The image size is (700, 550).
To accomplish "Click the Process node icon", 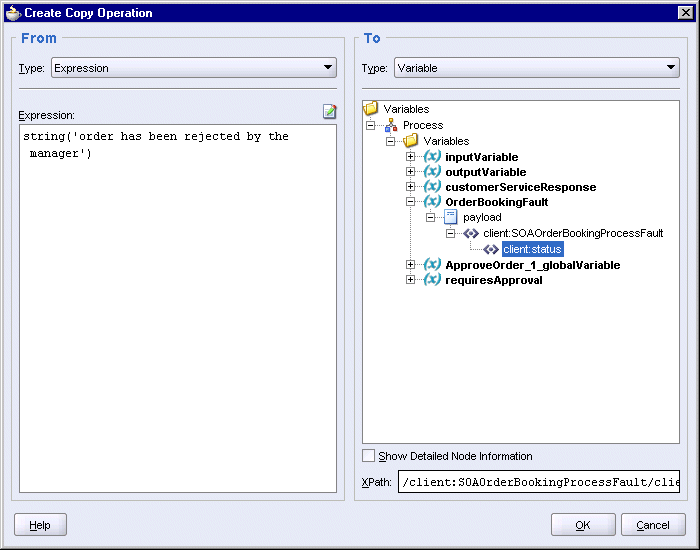I will (x=391, y=125).
